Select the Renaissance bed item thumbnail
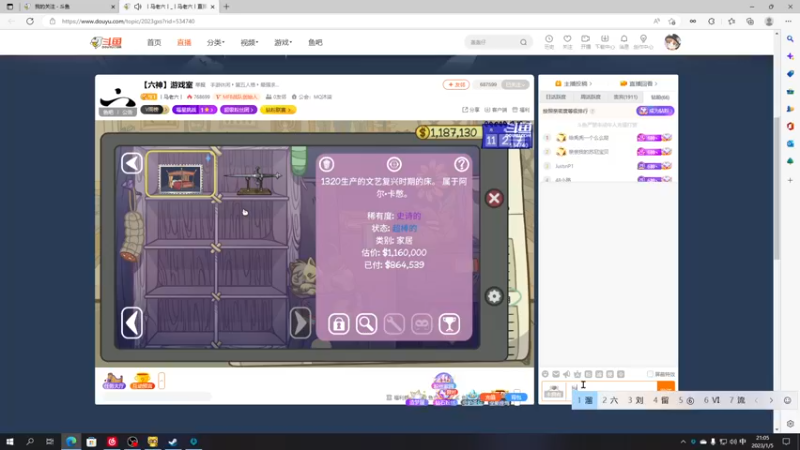 click(x=181, y=174)
